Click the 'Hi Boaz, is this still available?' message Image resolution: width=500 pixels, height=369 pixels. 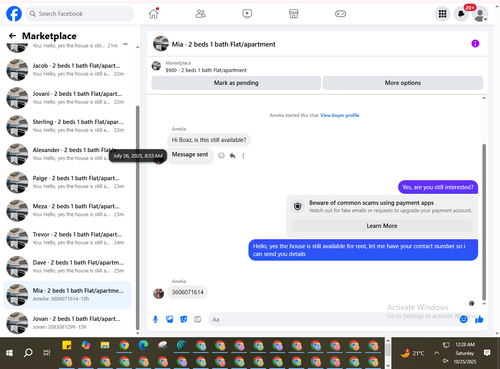pos(209,140)
